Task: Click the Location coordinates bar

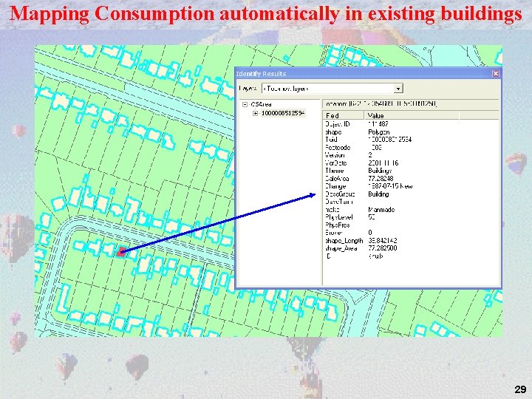Action: pos(411,104)
